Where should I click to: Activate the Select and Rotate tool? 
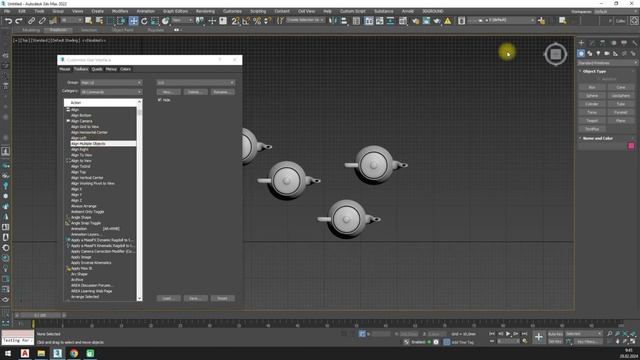[144, 21]
